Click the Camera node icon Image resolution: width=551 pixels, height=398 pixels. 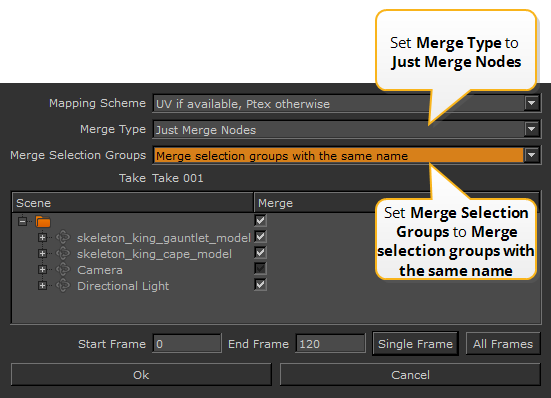tap(63, 270)
